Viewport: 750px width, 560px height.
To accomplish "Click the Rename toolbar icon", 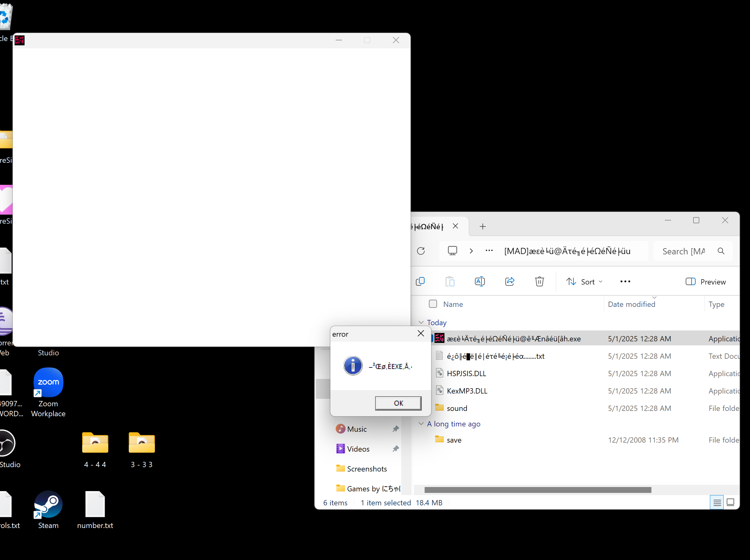I will [x=480, y=281].
